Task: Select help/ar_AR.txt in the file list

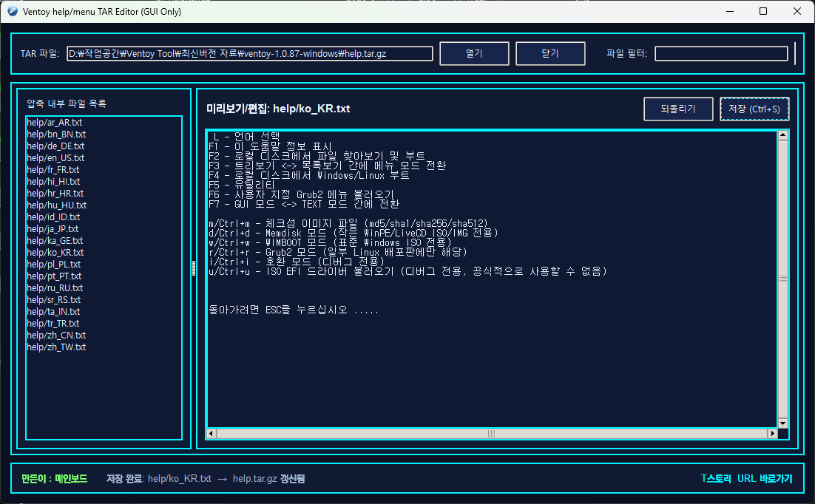Action: coord(55,123)
